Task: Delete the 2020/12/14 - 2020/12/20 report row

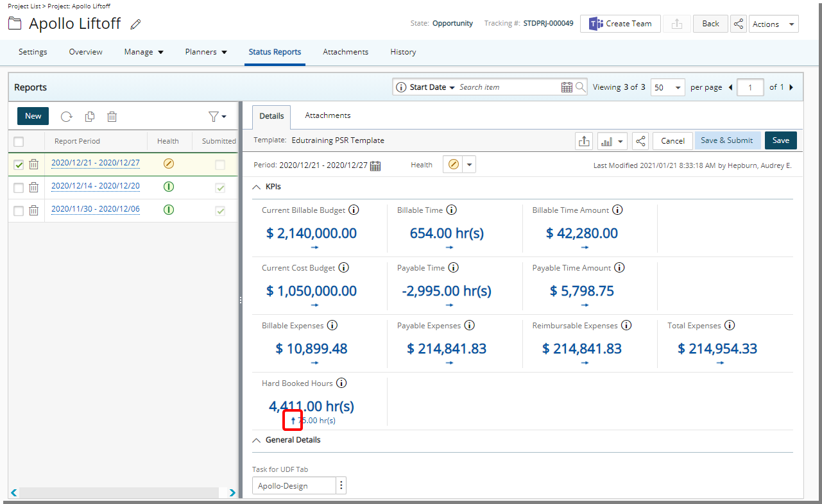Action: coord(33,188)
